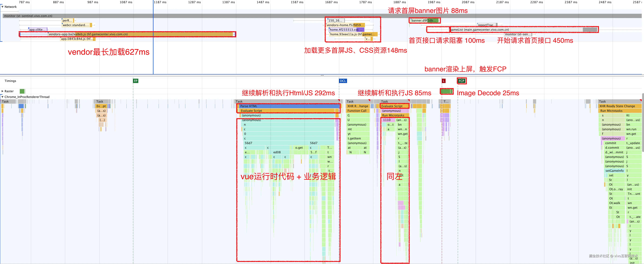
Task: Collapse the Network section
Action: 2,7
